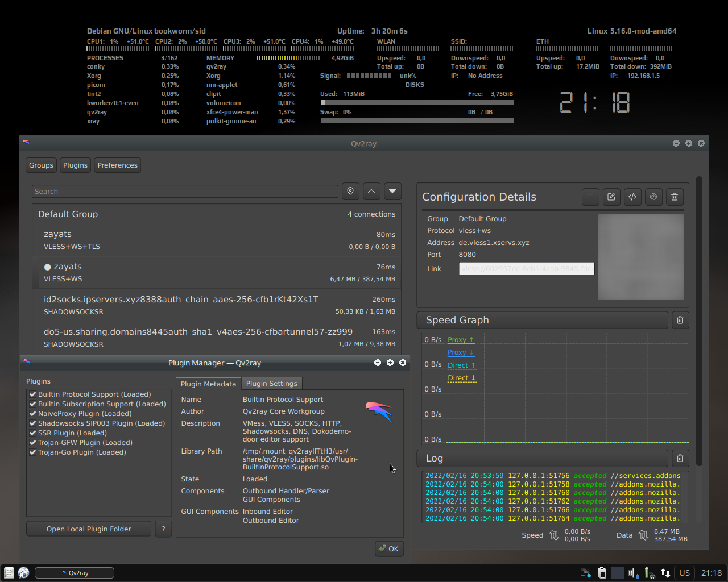Click the US keyboard layout indicator

[685, 573]
